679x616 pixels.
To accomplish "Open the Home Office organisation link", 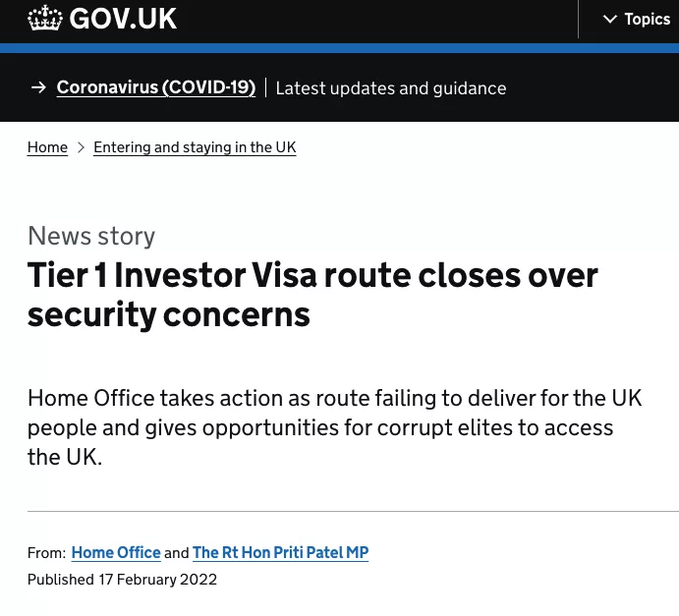I will click(116, 552).
